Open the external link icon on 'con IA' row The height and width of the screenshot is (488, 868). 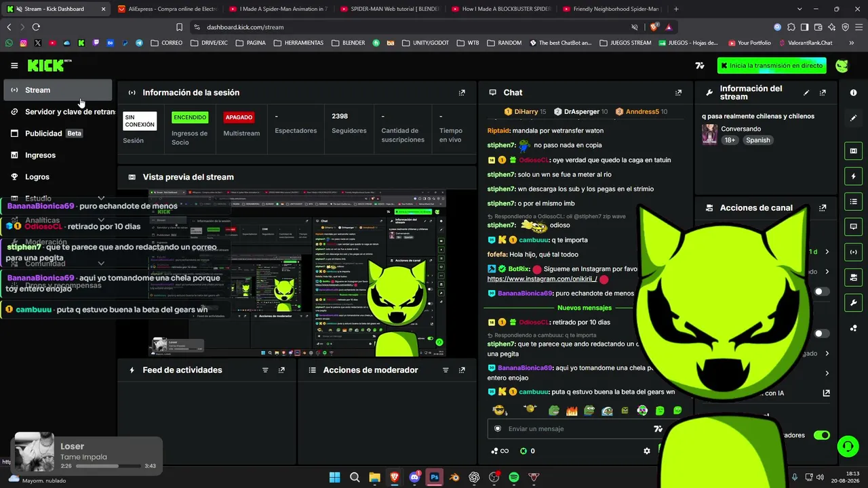[x=826, y=393]
